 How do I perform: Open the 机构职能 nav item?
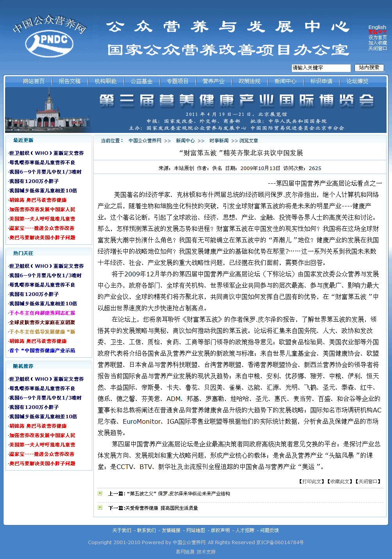point(106,81)
